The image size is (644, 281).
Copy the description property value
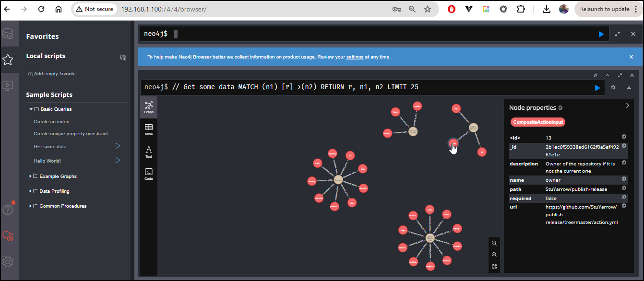(624, 163)
